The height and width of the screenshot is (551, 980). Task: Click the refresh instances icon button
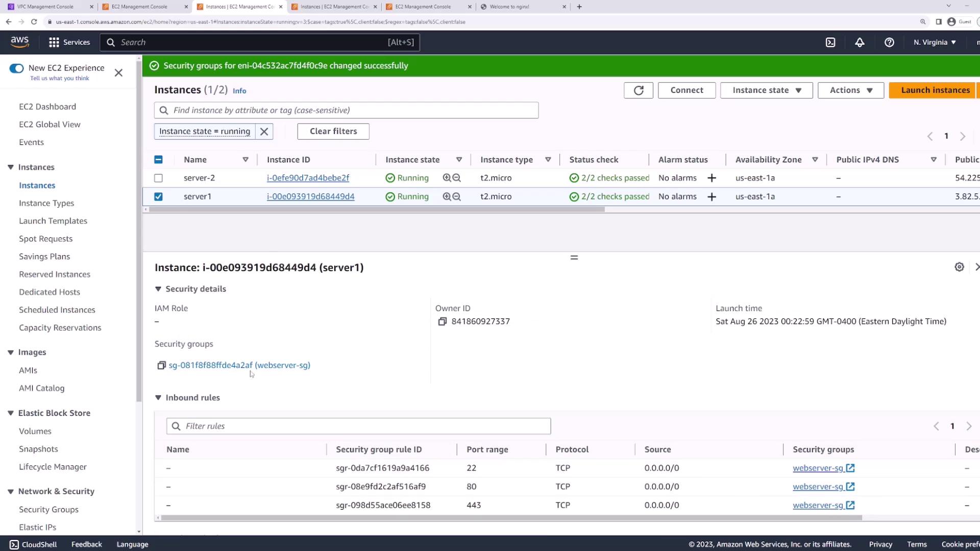pos(638,90)
